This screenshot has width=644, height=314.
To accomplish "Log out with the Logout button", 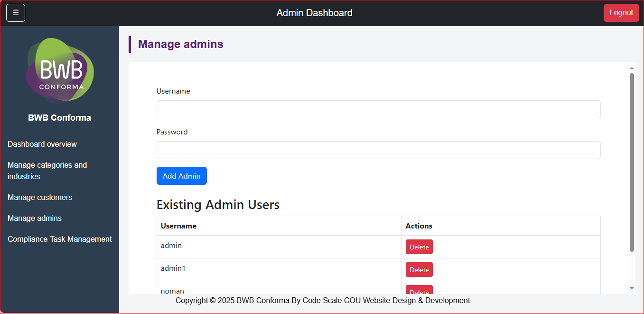I will point(621,13).
